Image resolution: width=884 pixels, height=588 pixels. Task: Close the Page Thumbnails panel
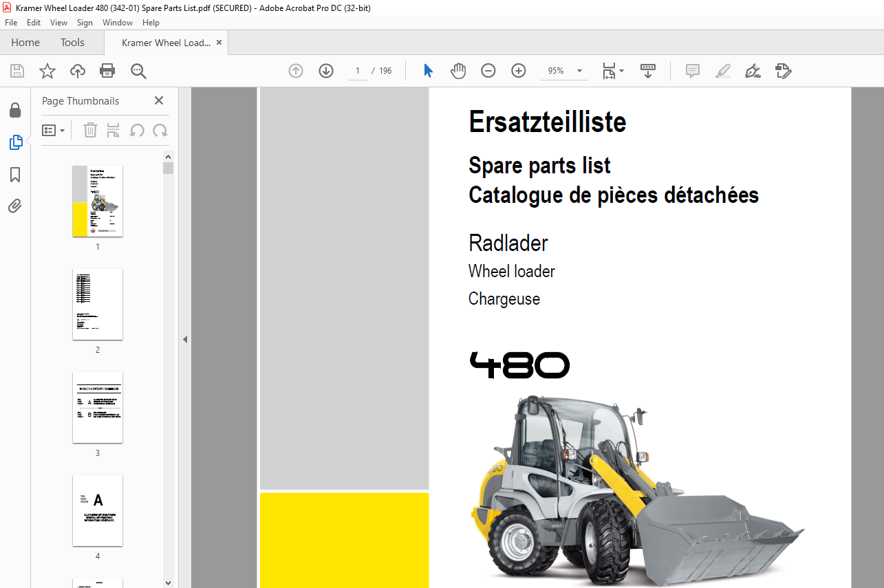[159, 100]
